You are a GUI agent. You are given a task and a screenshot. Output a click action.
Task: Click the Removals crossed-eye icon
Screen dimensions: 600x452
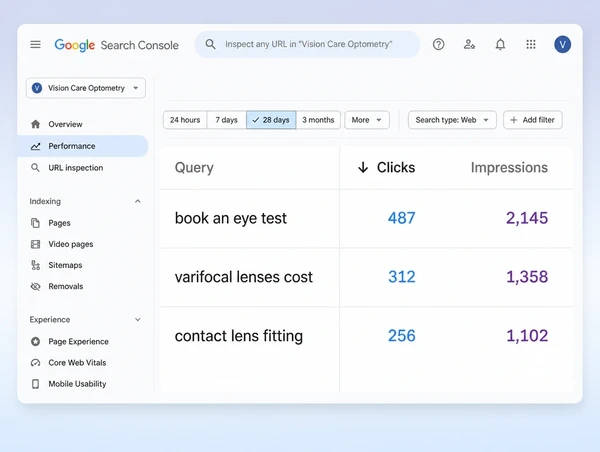click(35, 286)
